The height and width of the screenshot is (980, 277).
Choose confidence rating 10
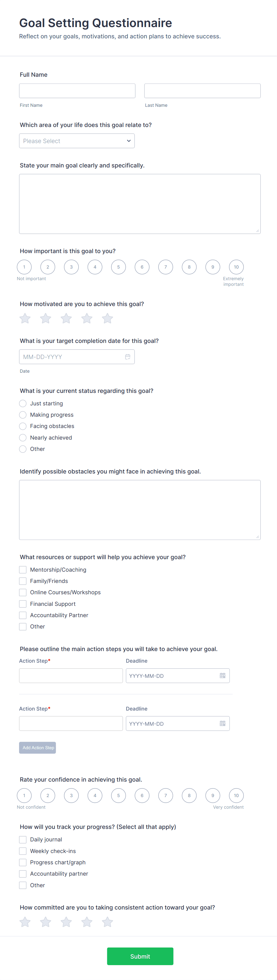[236, 796]
